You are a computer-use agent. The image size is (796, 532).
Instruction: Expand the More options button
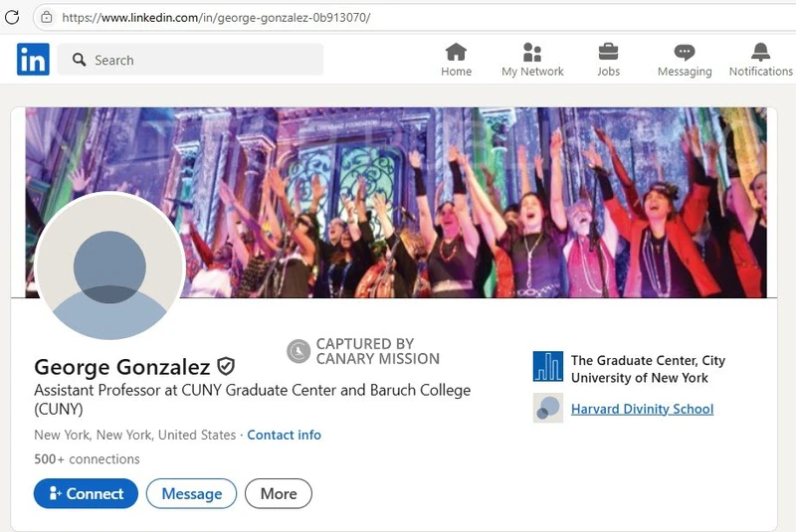[279, 493]
